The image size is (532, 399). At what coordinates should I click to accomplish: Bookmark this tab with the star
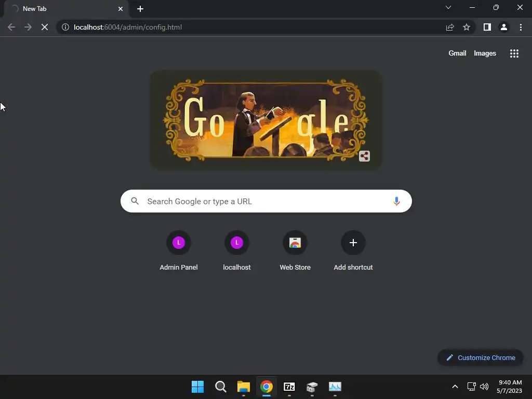[467, 27]
